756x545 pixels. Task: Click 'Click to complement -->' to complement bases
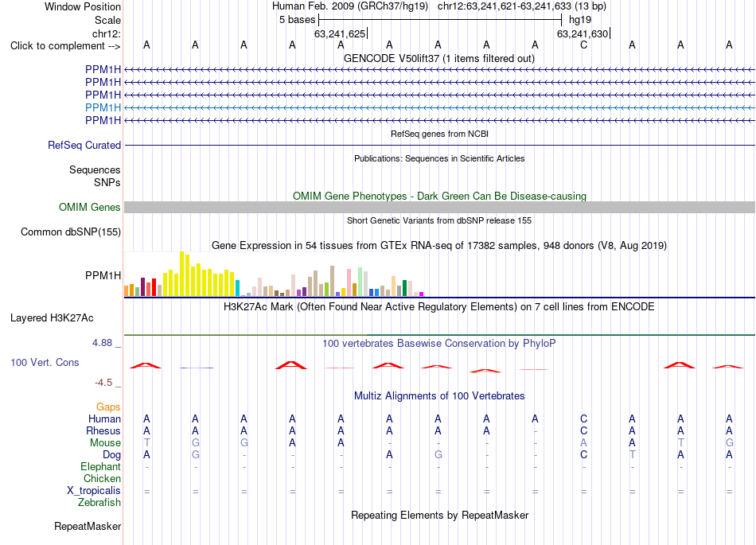[65, 46]
